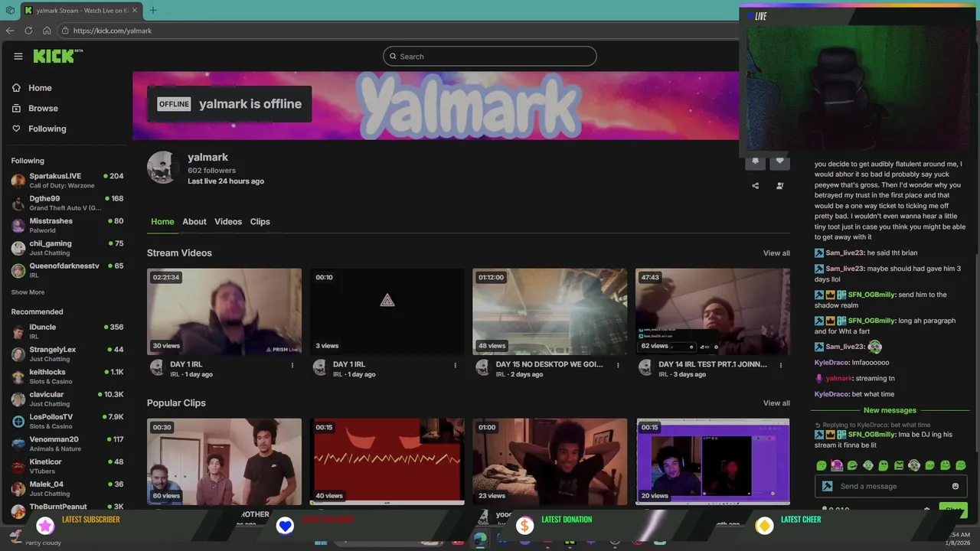Reload the page with the refresh icon
980x551 pixels.
[28, 31]
